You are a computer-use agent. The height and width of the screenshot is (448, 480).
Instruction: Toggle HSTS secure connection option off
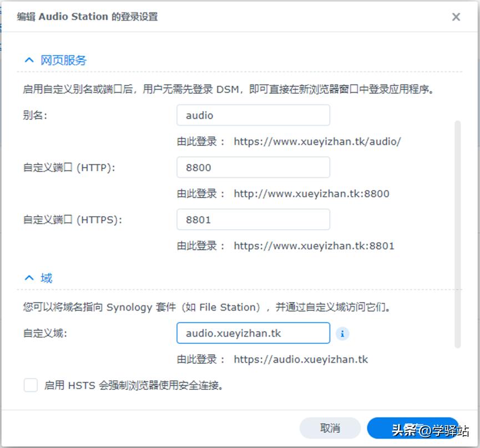pos(31,385)
